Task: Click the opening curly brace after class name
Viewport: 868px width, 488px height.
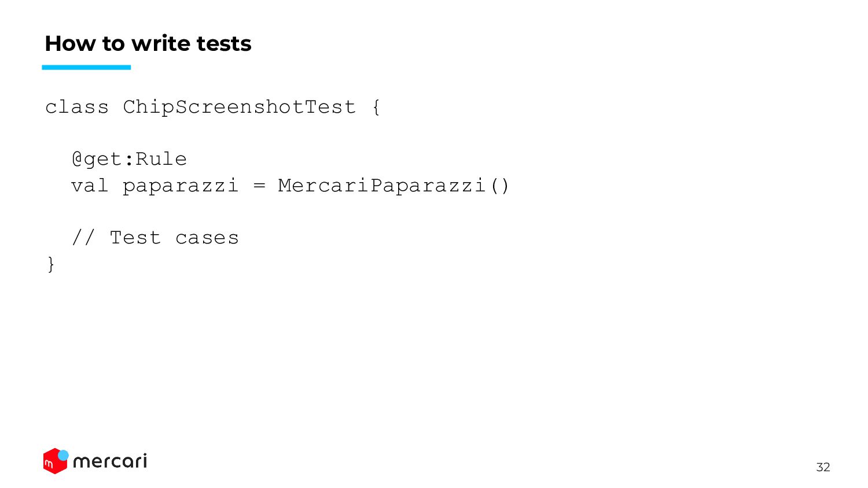Action: point(376,107)
